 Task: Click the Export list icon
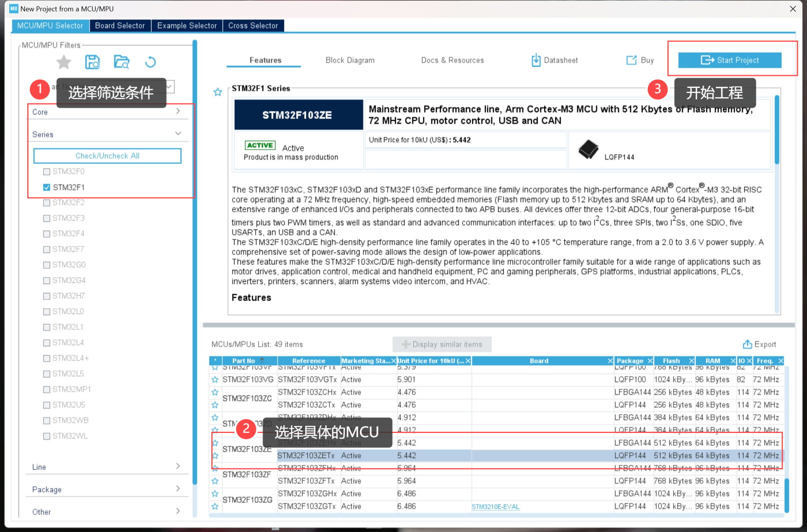pos(747,344)
